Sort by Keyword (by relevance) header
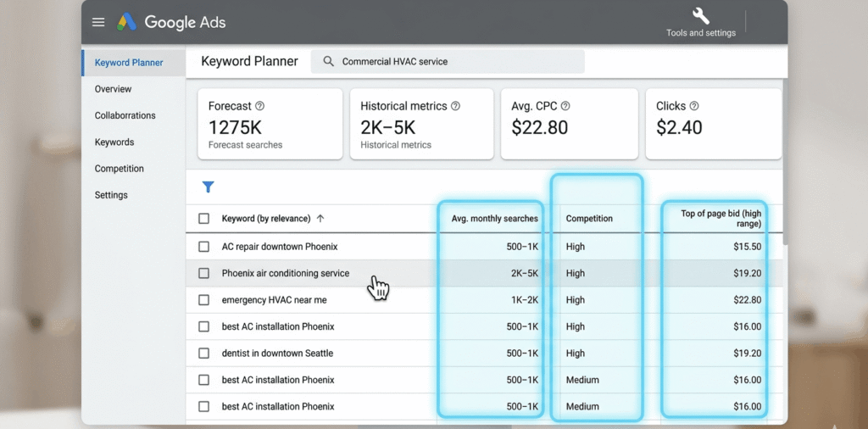The width and height of the screenshot is (868, 429). pyautogui.click(x=265, y=219)
